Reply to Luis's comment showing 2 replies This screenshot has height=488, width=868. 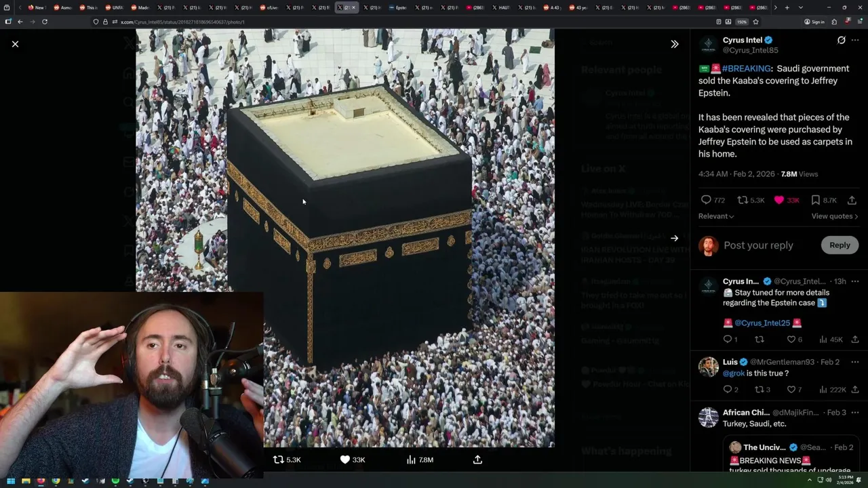pos(730,390)
